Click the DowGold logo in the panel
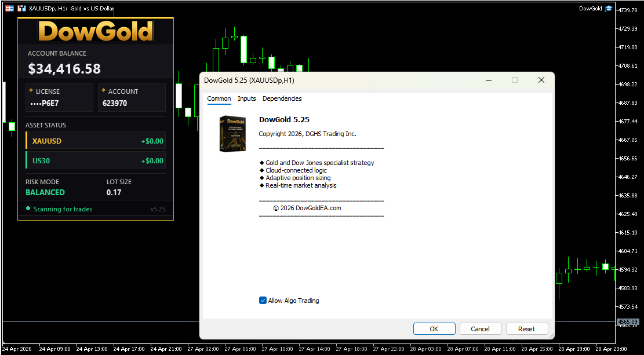 (x=96, y=31)
